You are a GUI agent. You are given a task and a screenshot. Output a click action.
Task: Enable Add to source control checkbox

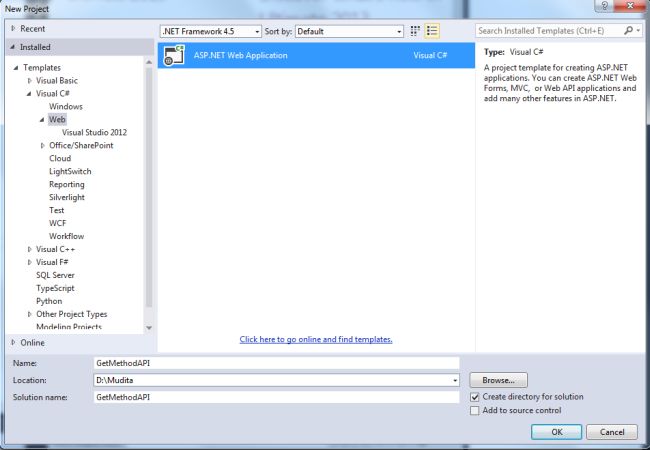coord(475,410)
